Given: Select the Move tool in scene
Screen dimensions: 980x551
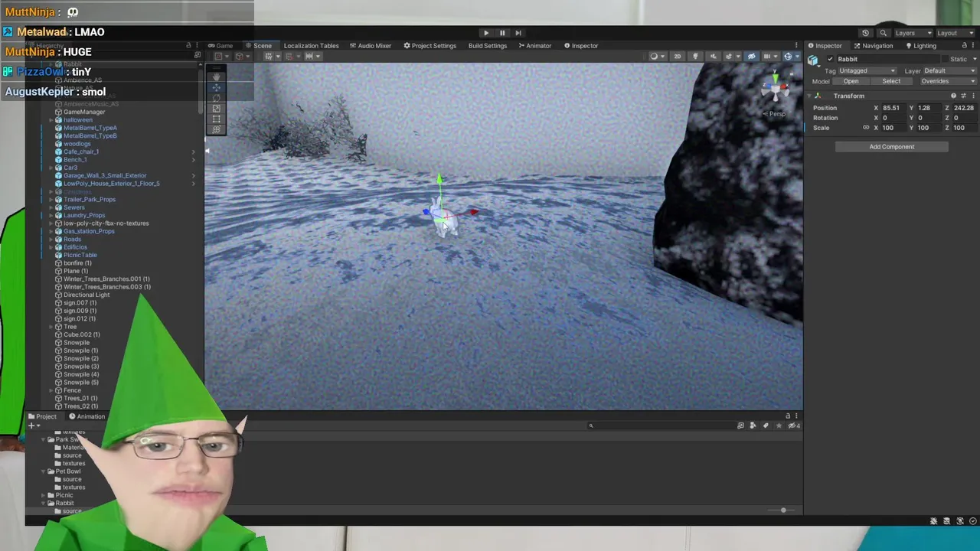Looking at the screenshot, I should pos(217,88).
